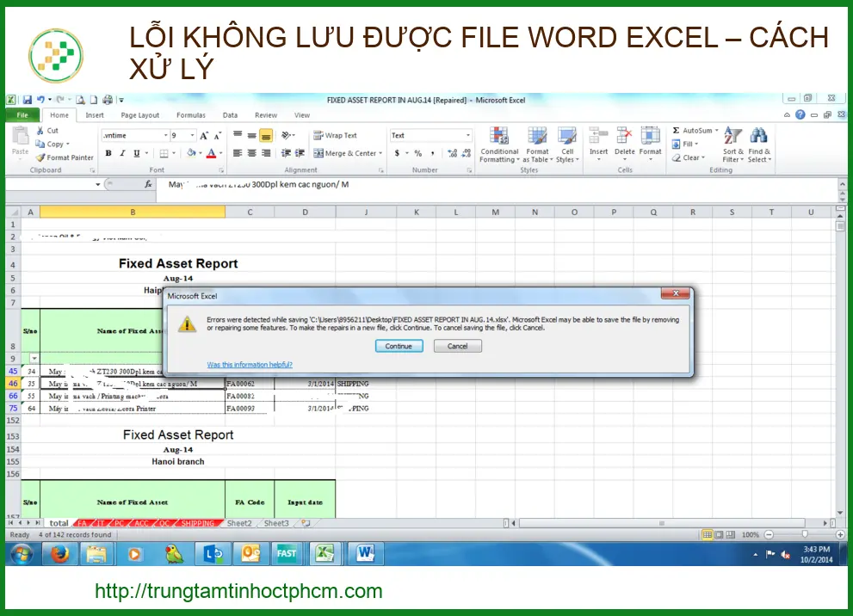Select the Sheet2 worksheet tab
Viewport: 853px width, 616px height.
click(x=238, y=523)
